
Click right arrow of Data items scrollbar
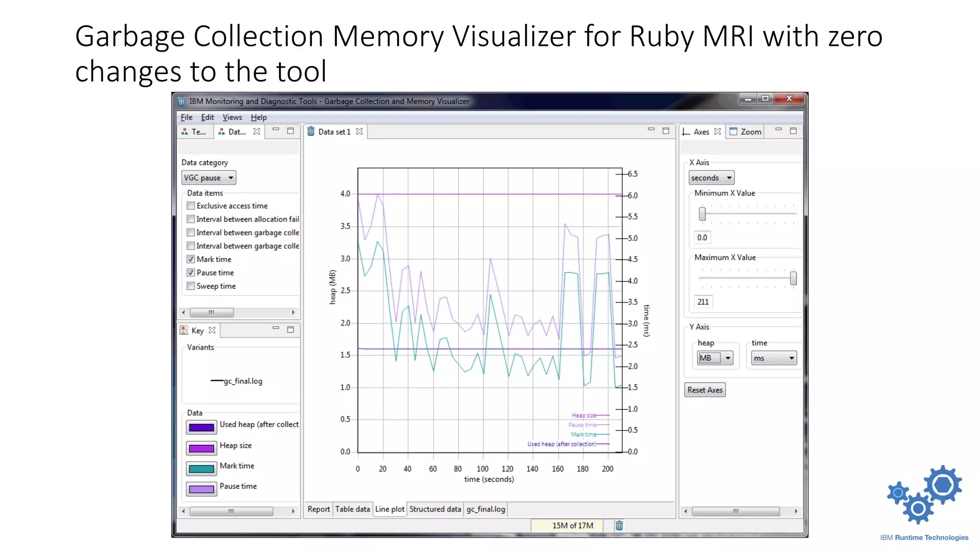(x=293, y=312)
